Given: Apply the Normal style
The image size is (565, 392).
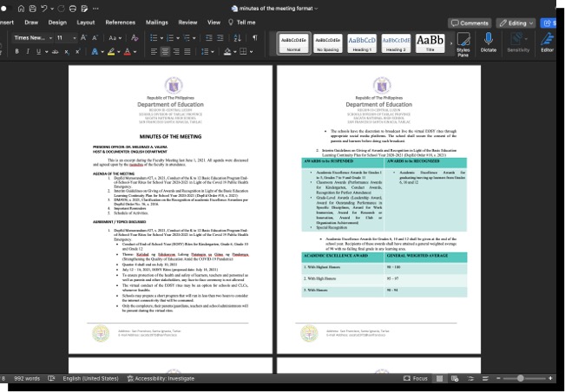Looking at the screenshot, I should coord(293,43).
